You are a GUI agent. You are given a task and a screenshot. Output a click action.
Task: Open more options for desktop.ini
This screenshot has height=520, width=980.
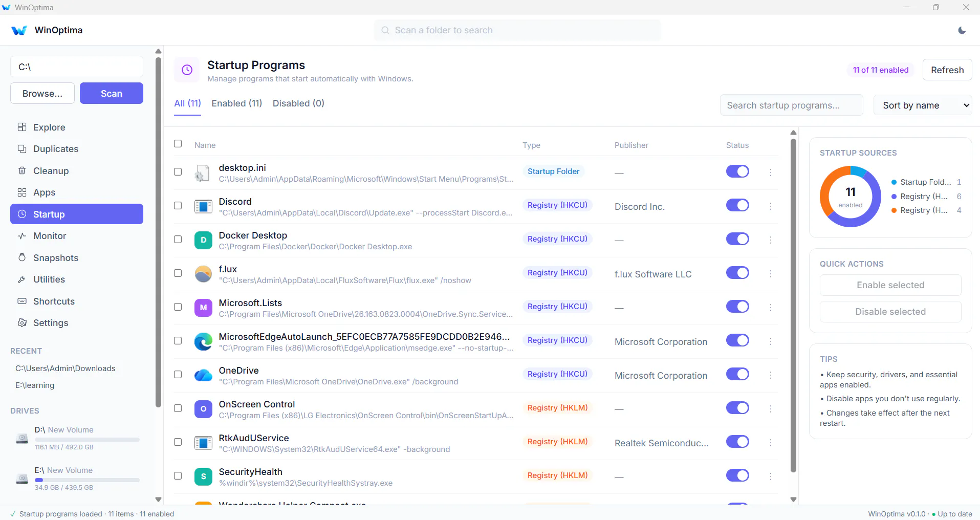click(x=770, y=172)
